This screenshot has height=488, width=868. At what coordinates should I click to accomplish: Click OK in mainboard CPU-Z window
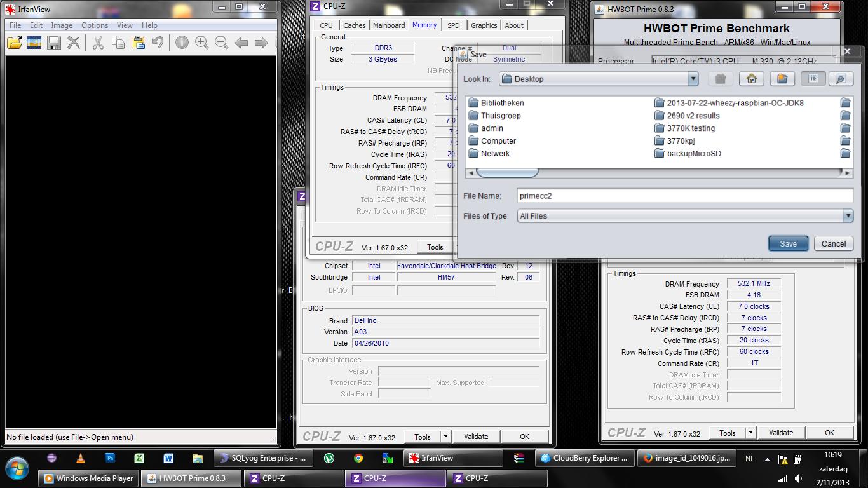point(524,437)
